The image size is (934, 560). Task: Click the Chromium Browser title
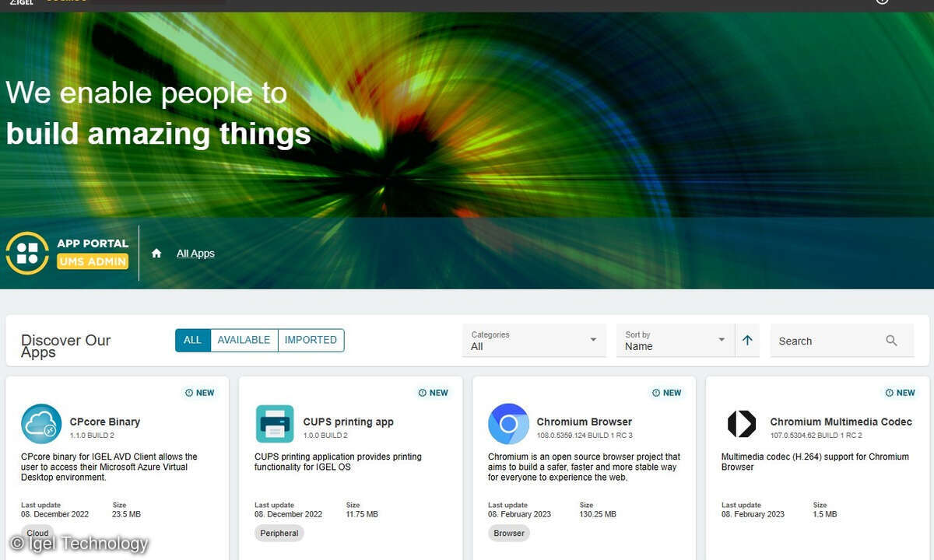point(585,422)
